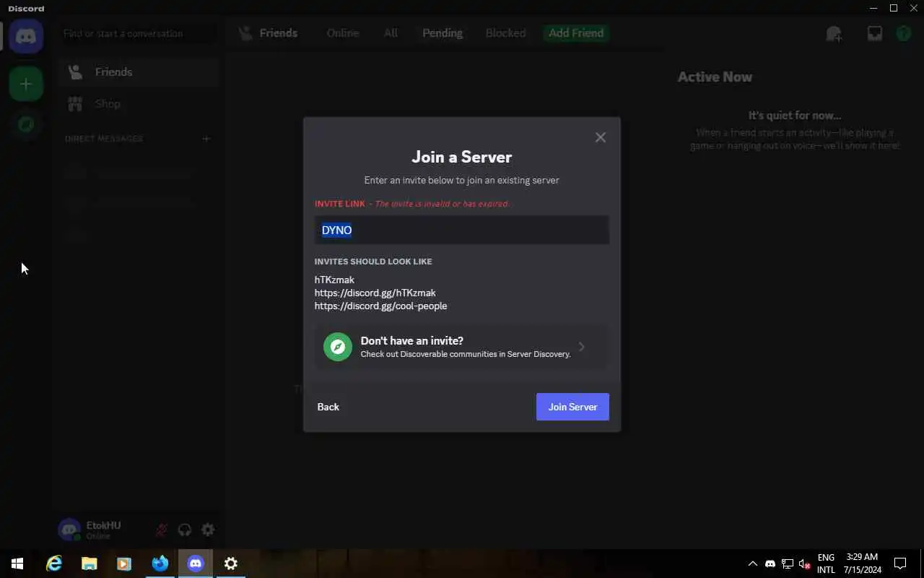Click the Add Friend button

(576, 33)
